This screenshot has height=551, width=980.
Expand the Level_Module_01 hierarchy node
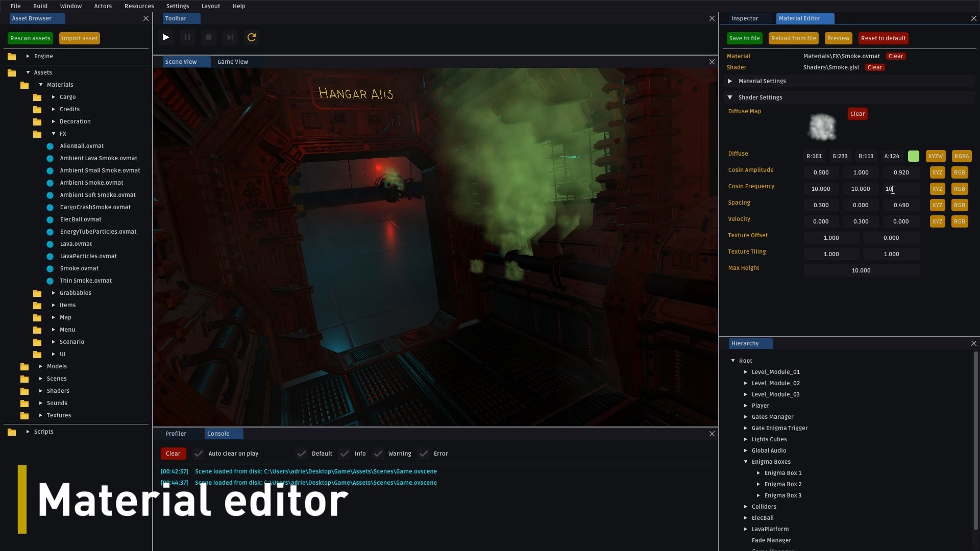(x=746, y=372)
